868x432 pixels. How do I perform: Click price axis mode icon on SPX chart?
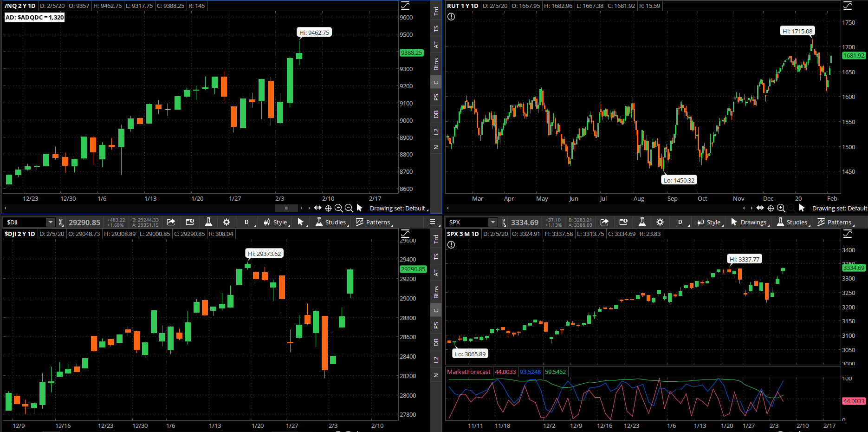tap(848, 234)
